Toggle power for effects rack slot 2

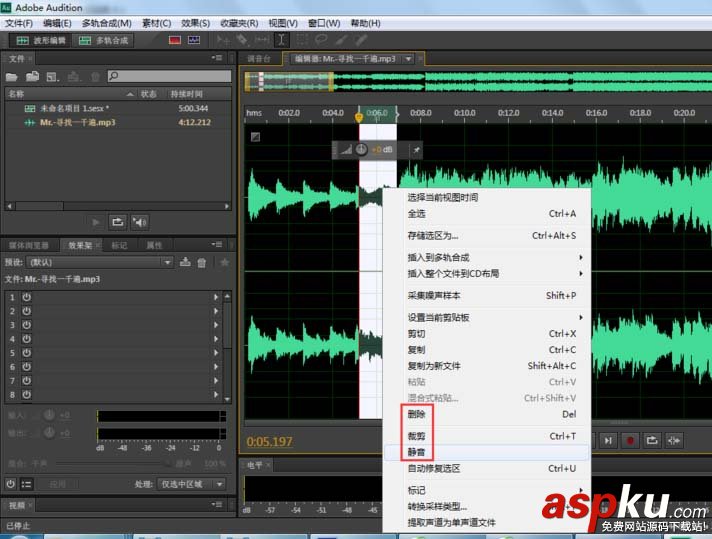(27, 311)
